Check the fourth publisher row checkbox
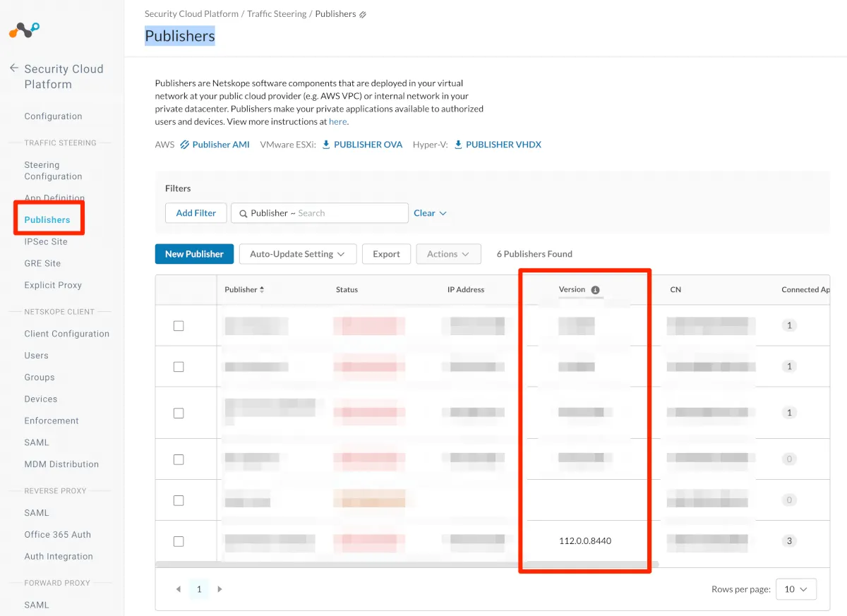 click(x=179, y=459)
